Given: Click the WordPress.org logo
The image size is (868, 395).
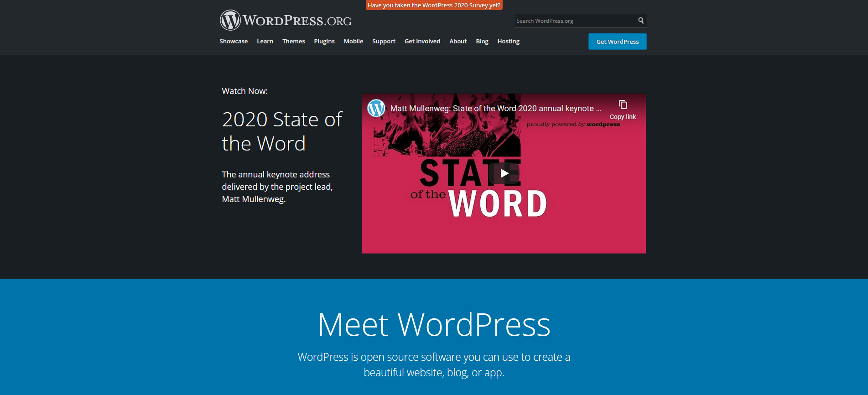Looking at the screenshot, I should 286,21.
